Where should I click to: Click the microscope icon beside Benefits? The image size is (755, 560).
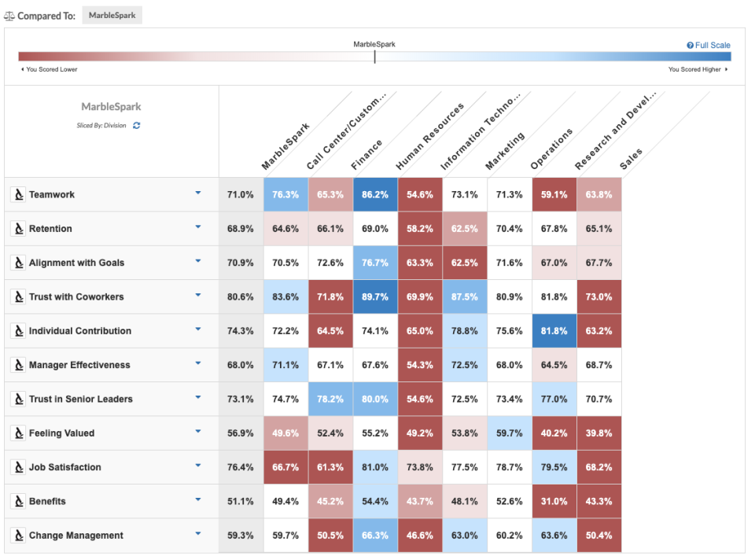coord(18,502)
